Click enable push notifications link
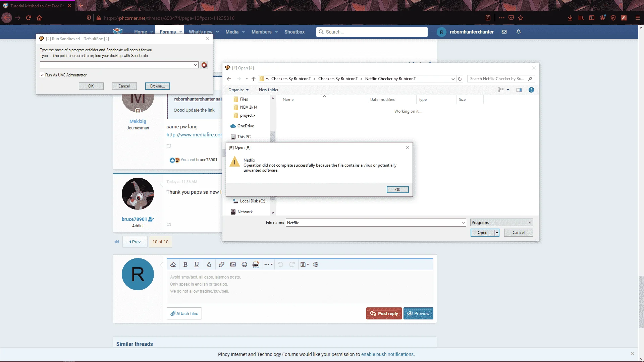Image resolution: width=644 pixels, height=362 pixels. pyautogui.click(x=387, y=354)
